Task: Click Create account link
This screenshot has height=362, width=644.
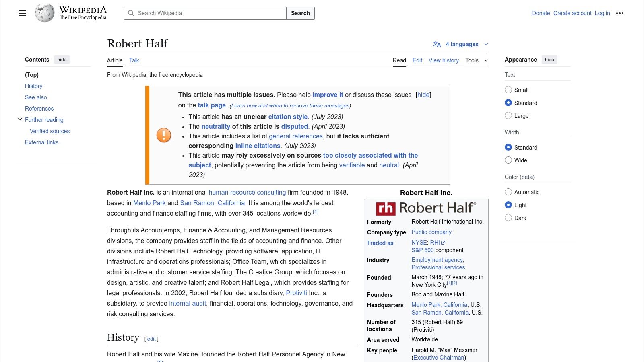Action: pos(572,13)
